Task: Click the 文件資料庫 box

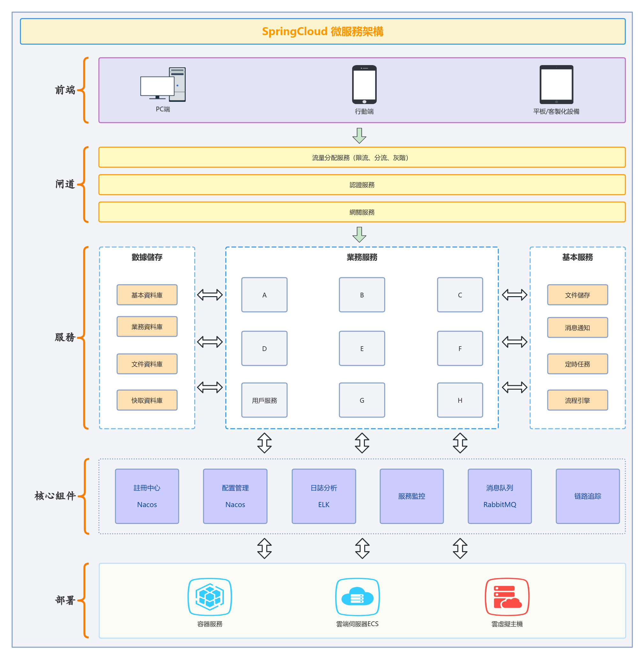Action: (x=147, y=364)
